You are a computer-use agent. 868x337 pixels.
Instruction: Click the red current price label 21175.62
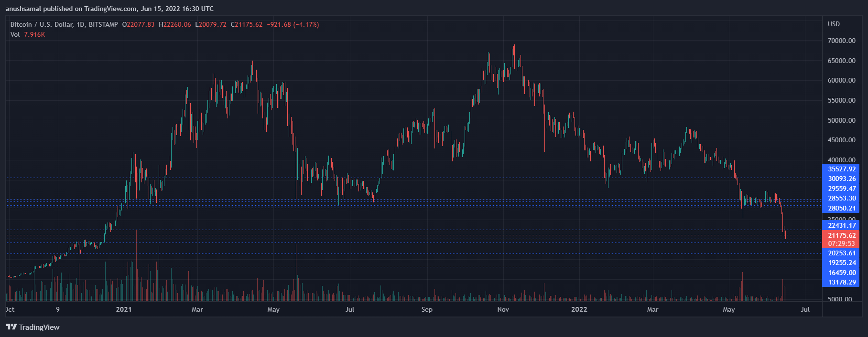click(841, 235)
